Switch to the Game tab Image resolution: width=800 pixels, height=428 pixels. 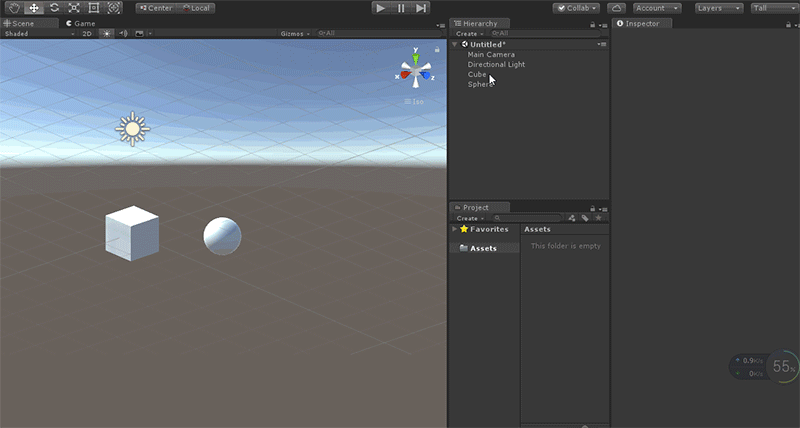point(81,22)
